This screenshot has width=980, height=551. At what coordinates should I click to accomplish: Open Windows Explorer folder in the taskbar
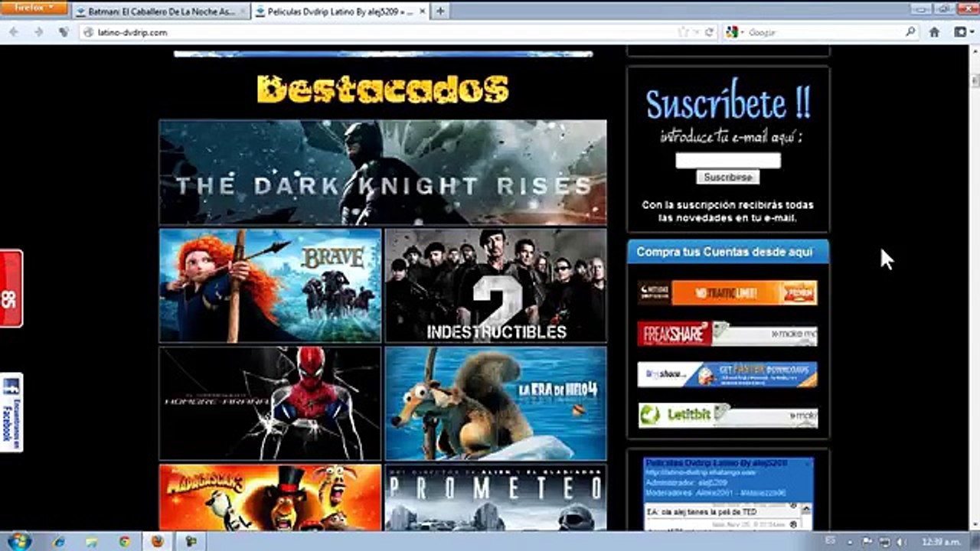tap(92, 541)
